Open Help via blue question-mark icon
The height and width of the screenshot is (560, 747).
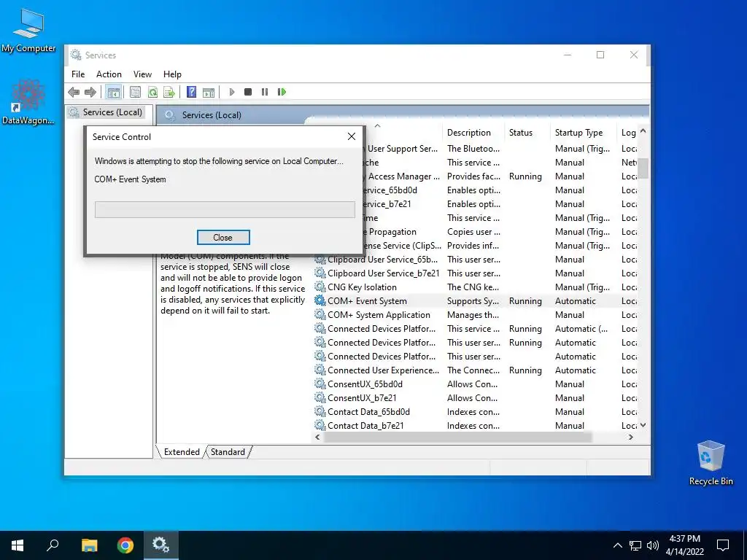(191, 92)
